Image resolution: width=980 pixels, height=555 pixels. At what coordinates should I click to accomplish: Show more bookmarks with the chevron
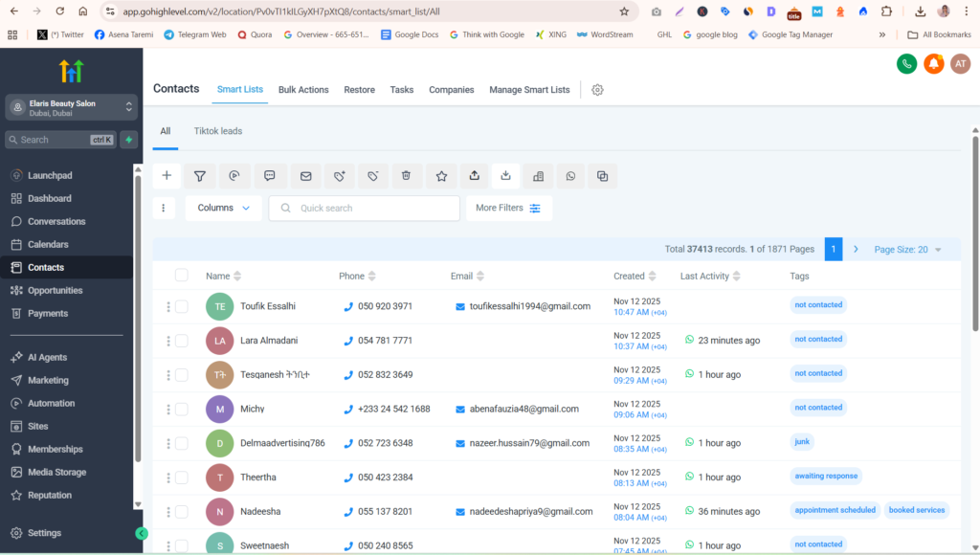pyautogui.click(x=881, y=35)
